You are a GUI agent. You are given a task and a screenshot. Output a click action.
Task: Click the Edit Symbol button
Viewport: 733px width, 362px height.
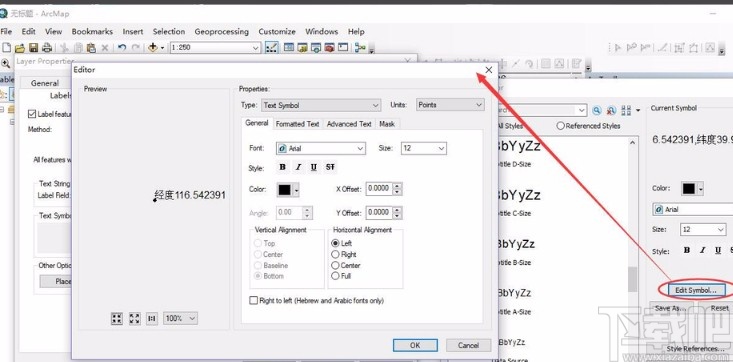696,290
